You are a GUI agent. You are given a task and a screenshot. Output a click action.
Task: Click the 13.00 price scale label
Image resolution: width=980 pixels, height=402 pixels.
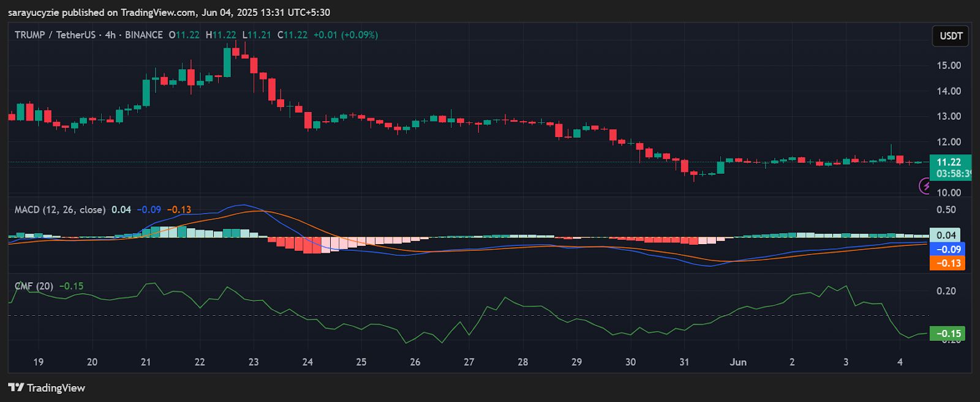point(949,116)
